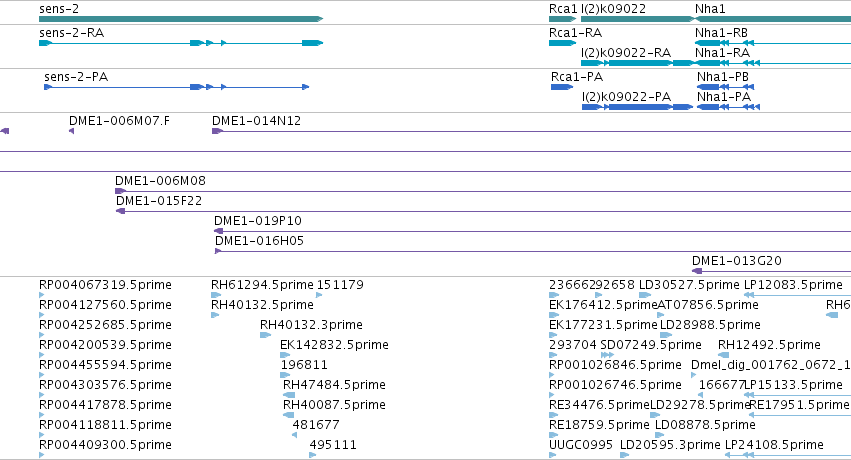Open the DME1-016H05 clone label
Viewport: 851px width, 460px height.
click(x=259, y=240)
